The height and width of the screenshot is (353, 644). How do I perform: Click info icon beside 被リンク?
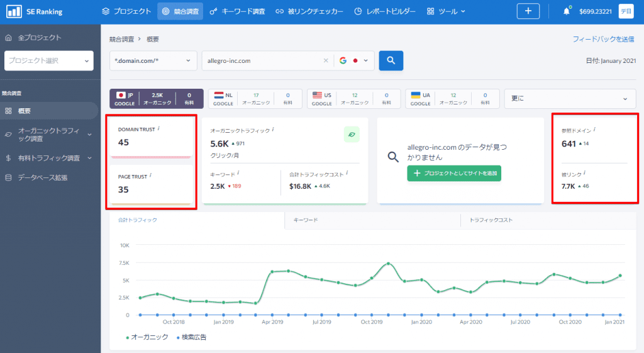584,173
